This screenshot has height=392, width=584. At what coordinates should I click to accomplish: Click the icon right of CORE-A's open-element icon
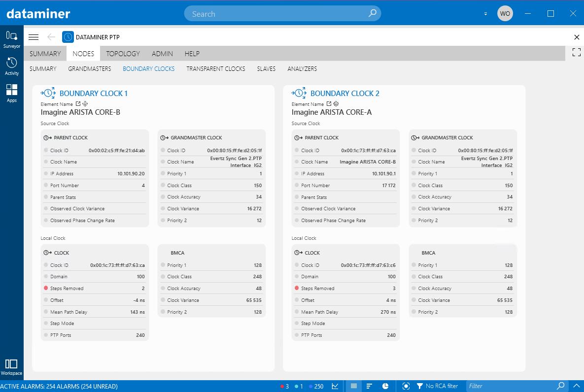click(336, 104)
